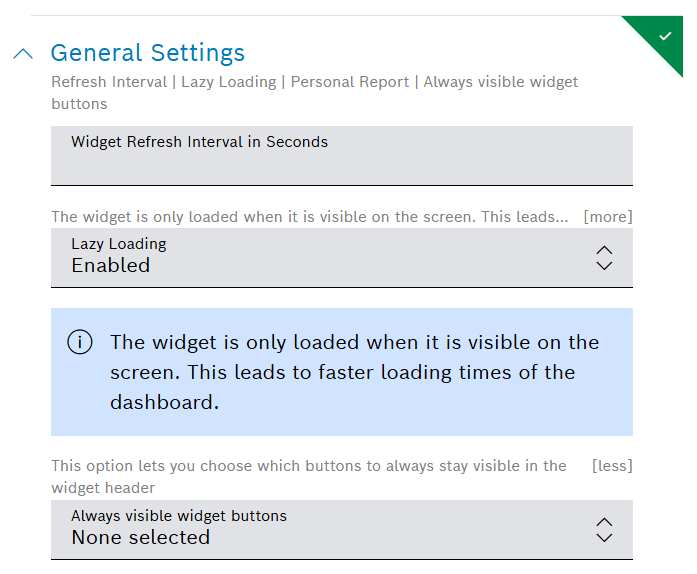Click the "Lazy Loading" field label
Viewport: 697px width, 574px height.
click(x=118, y=244)
